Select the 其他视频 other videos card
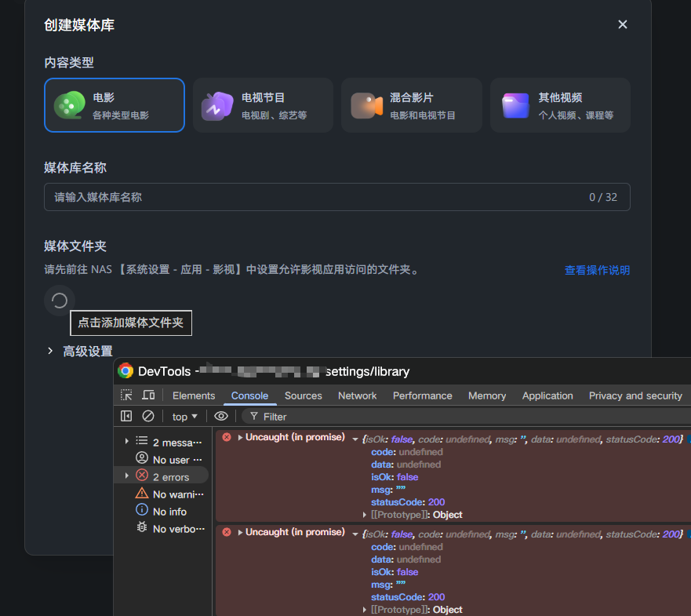This screenshot has height=616, width=691. click(x=560, y=105)
